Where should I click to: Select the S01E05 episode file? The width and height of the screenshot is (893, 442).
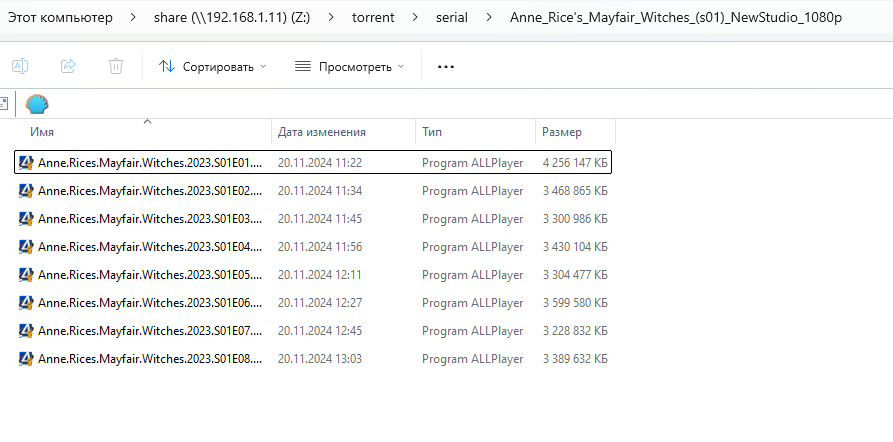150,274
